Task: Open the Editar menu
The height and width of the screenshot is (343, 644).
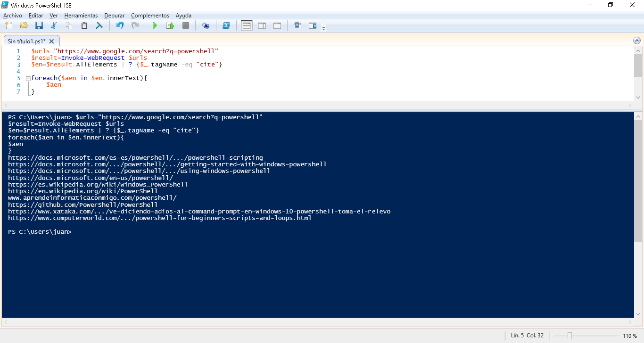Action: (36, 16)
